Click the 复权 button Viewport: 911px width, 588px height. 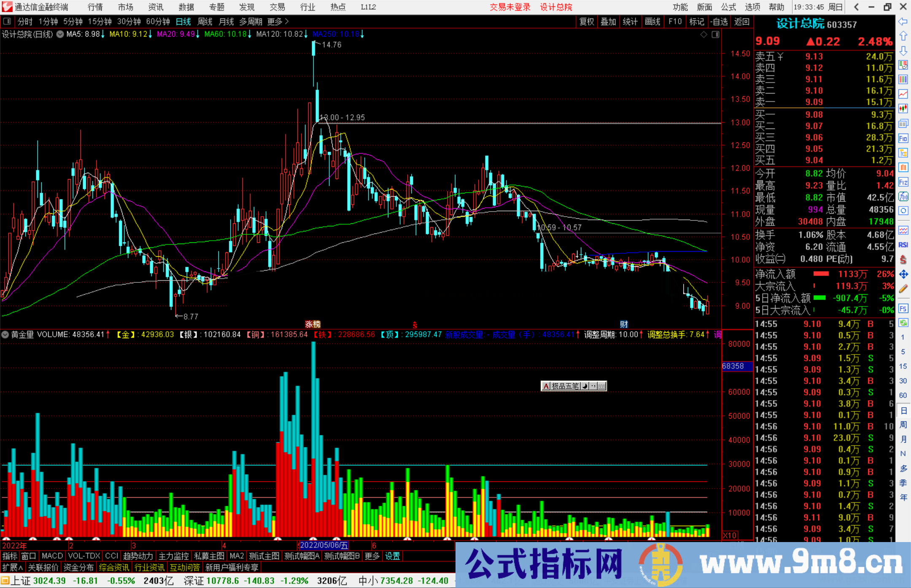click(x=587, y=21)
